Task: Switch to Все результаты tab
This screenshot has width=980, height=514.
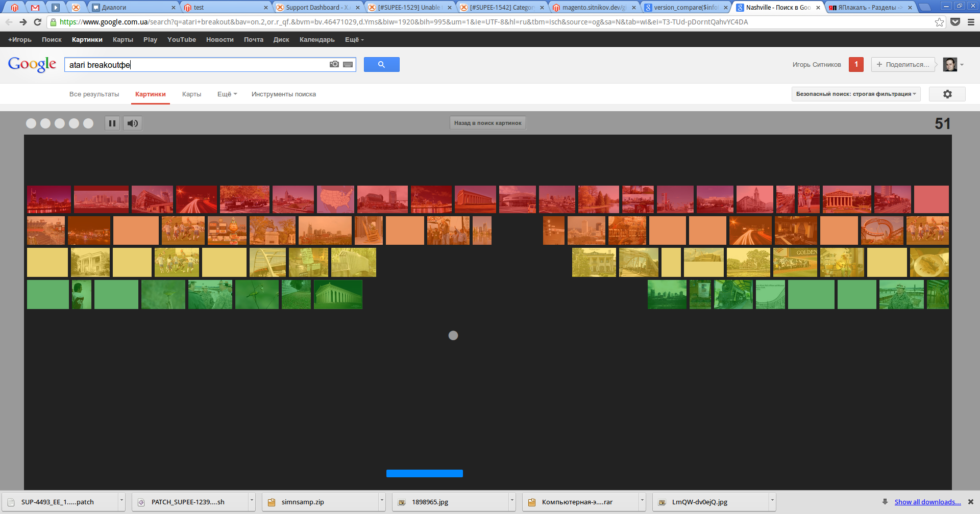Action: [x=94, y=94]
